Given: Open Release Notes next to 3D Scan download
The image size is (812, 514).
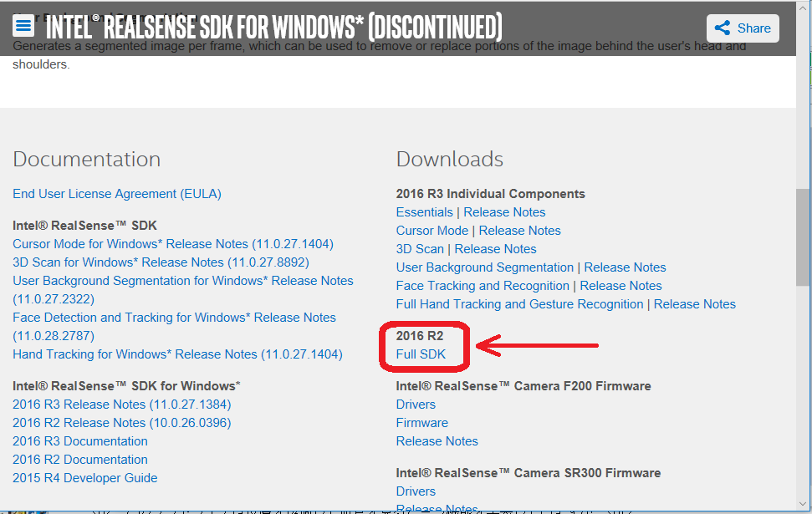Looking at the screenshot, I should 496,249.
